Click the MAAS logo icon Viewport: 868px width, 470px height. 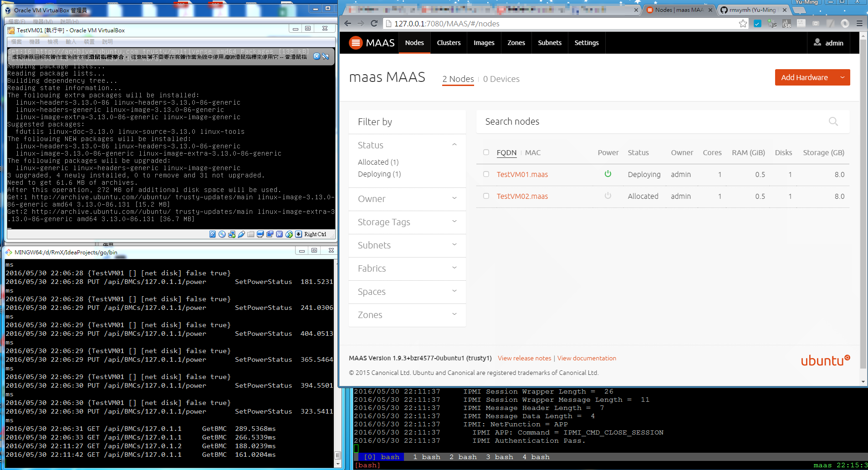(x=356, y=43)
